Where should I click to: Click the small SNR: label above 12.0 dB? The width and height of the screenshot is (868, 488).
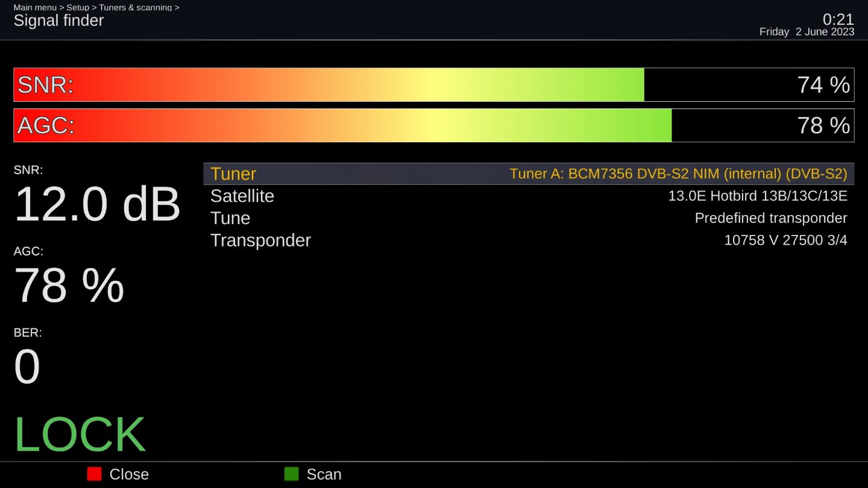pyautogui.click(x=28, y=170)
